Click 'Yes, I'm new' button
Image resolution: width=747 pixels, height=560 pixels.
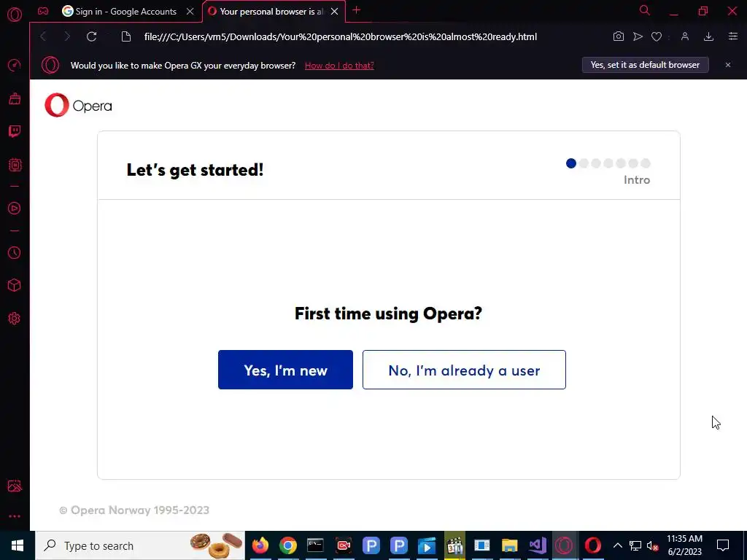[x=285, y=370]
